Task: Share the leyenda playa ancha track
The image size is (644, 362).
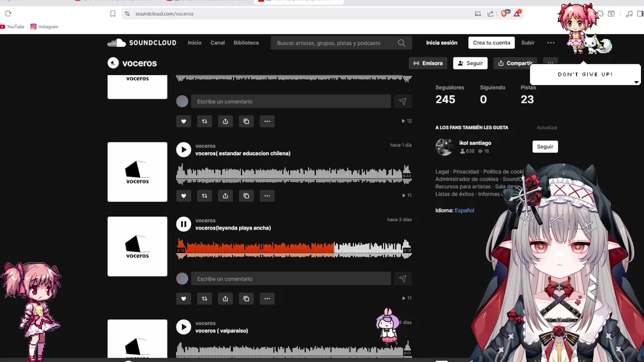Action: [225, 299]
